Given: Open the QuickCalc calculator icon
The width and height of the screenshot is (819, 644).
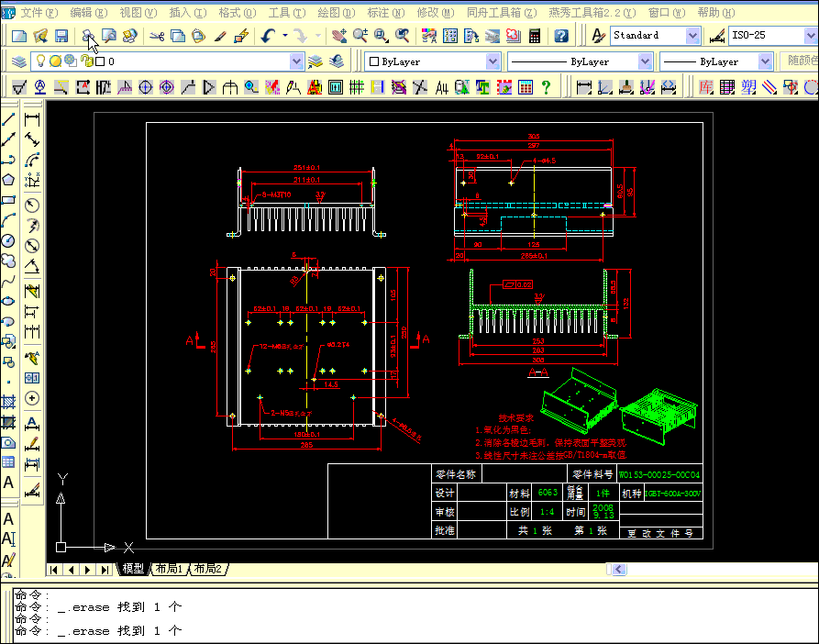Looking at the screenshot, I should (535, 36).
